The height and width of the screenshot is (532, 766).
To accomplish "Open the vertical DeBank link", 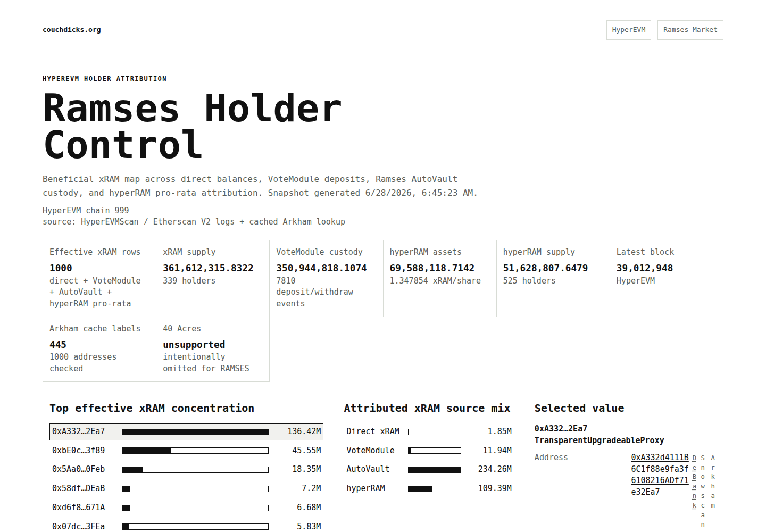I will (x=694, y=481).
